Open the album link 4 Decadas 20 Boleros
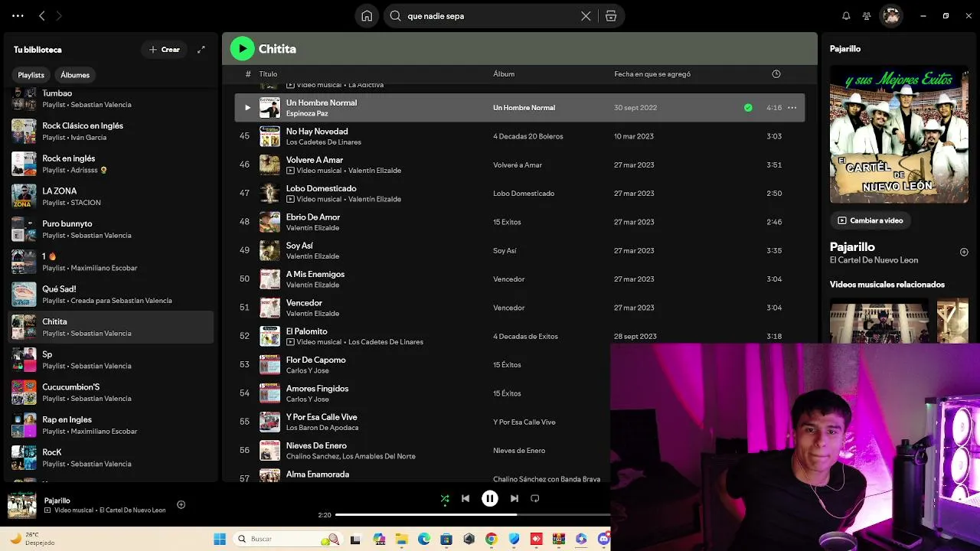Screen dimensions: 980x551 (528, 136)
